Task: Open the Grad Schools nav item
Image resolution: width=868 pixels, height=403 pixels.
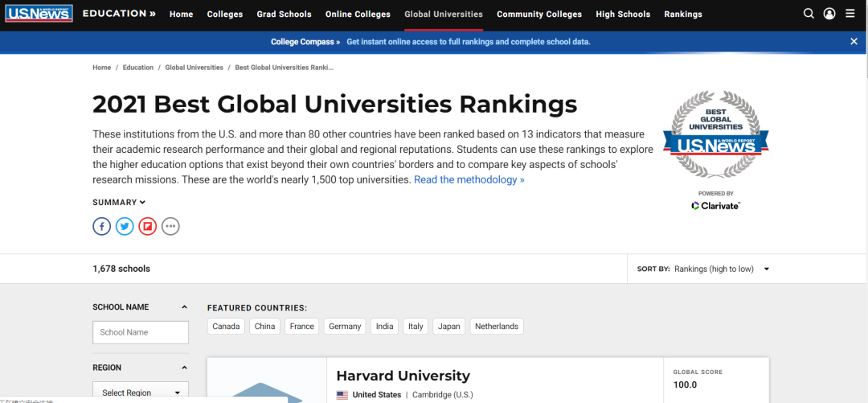Action: point(284,14)
